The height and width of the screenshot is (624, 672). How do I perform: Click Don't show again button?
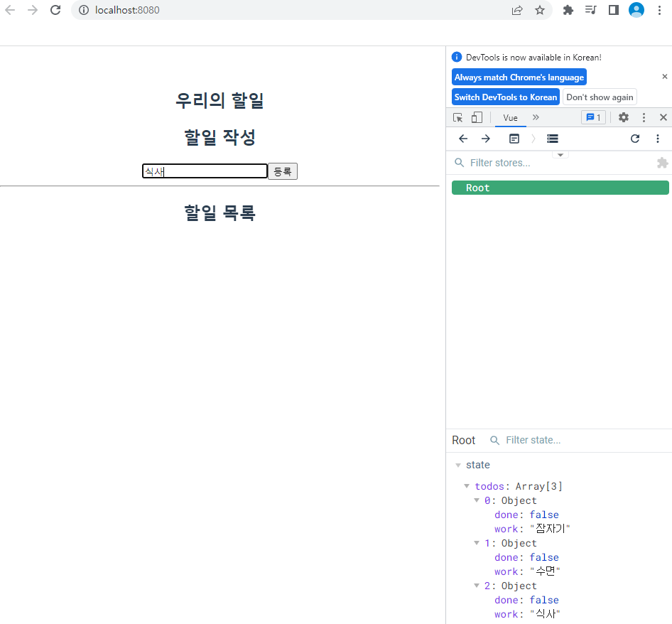click(x=600, y=97)
